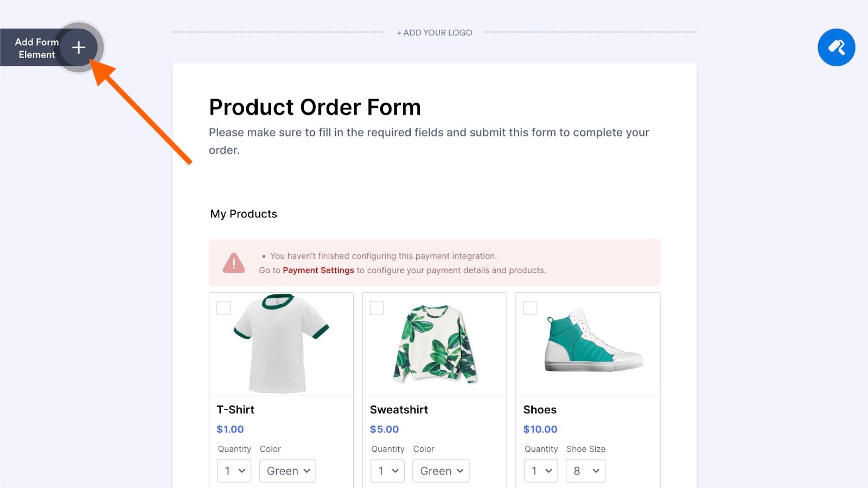Check the Shoes product checkbox
Screen dimensions: 868x488
click(530, 308)
